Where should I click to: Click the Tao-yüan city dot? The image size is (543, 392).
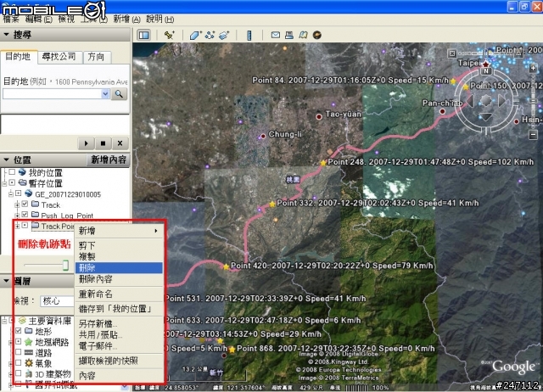coord(319,117)
